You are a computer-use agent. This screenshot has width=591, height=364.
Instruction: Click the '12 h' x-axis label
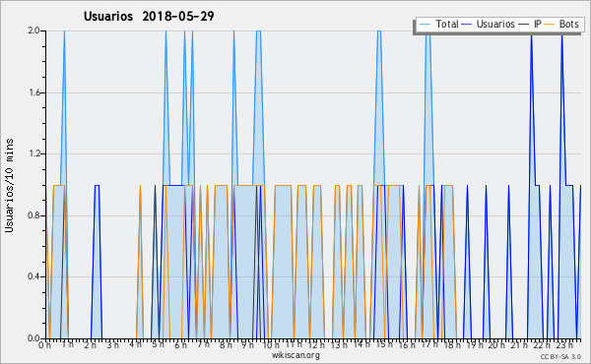[x=316, y=345]
